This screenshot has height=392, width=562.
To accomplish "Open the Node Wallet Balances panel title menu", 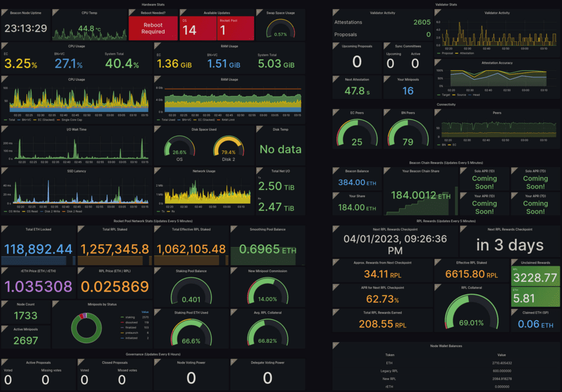I will 446,346.
